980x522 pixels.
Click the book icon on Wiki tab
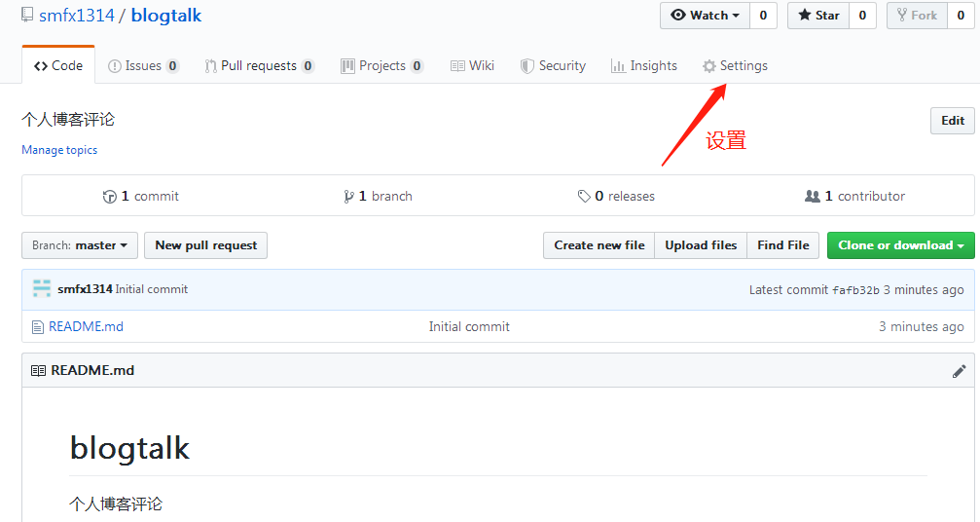457,65
